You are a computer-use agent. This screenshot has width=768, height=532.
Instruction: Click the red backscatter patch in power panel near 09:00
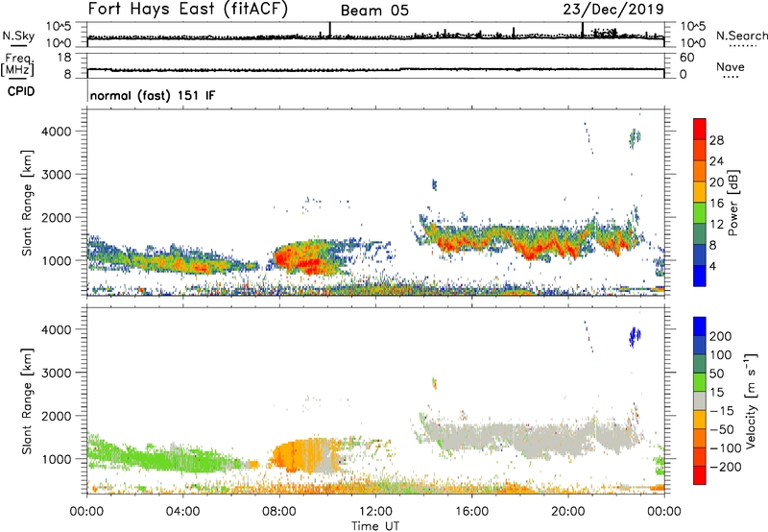pyautogui.click(x=304, y=259)
